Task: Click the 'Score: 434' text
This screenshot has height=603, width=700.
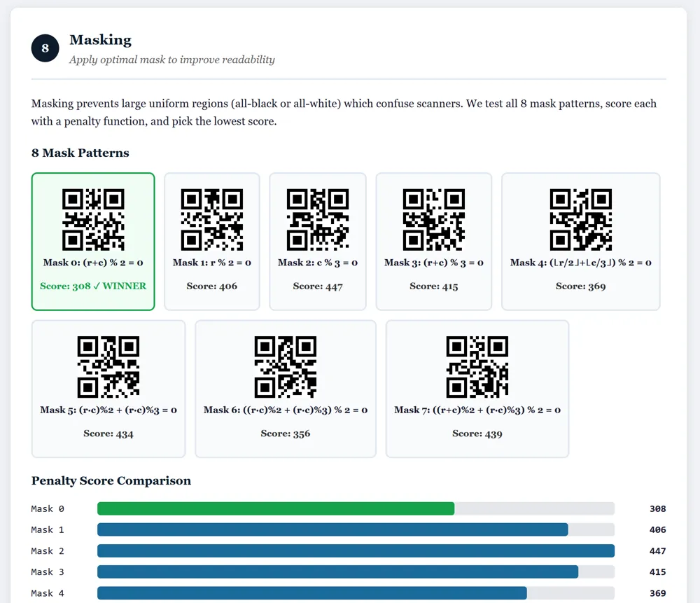Action: point(108,434)
